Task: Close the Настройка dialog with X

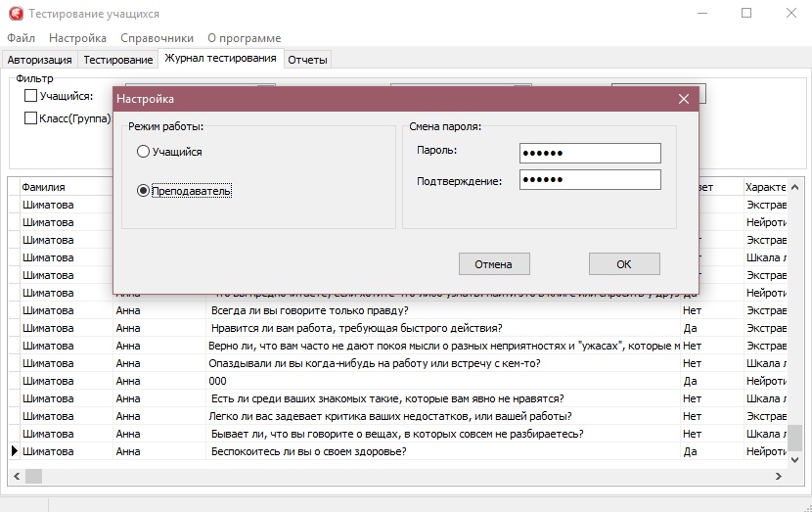Action: point(684,99)
